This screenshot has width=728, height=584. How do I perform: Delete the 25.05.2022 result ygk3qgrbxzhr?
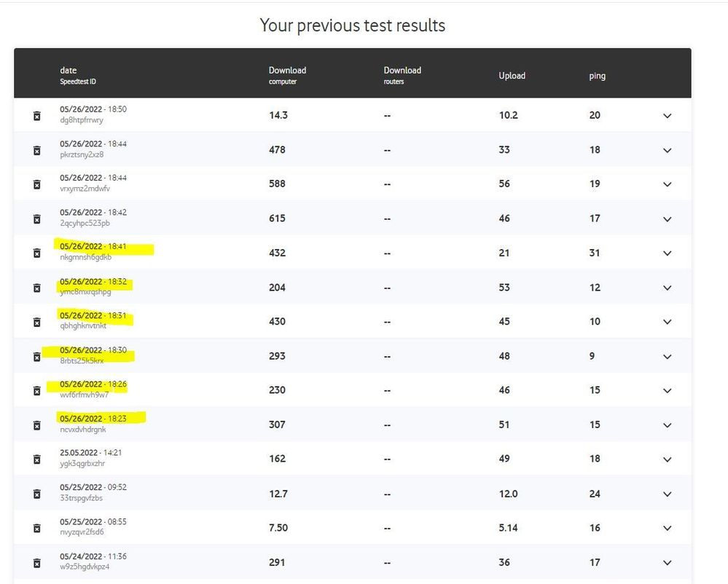36,459
